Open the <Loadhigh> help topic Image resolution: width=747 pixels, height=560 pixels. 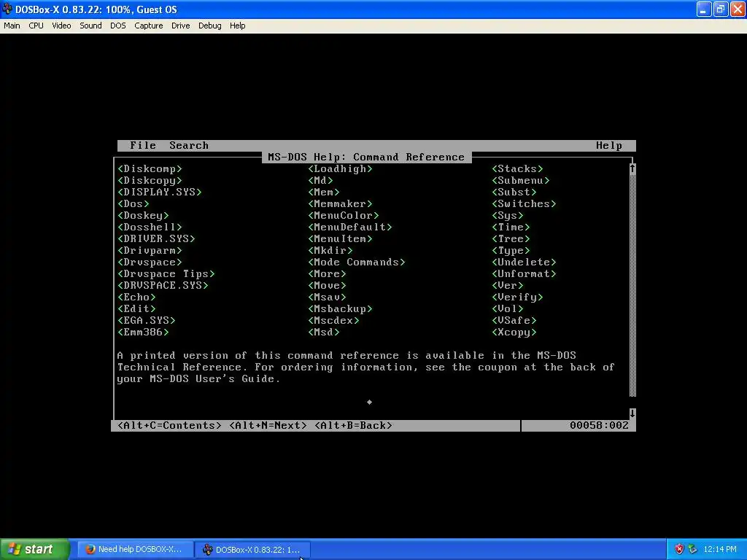[340, 168]
